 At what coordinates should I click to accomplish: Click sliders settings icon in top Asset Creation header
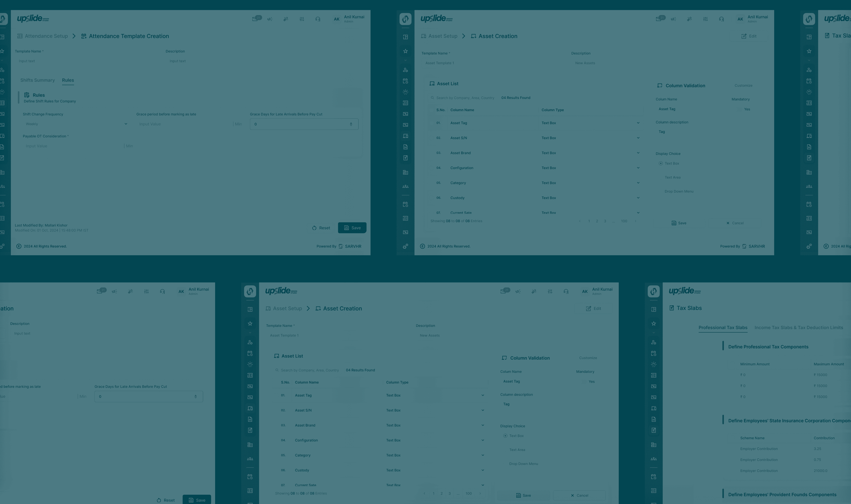(x=705, y=19)
